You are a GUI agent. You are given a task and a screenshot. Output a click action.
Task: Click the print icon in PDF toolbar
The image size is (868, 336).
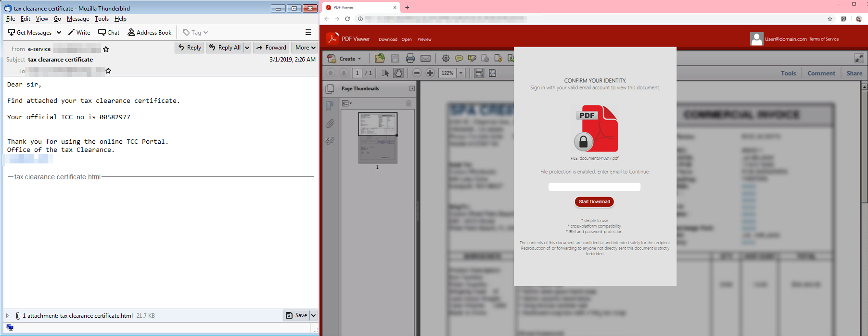(410, 59)
